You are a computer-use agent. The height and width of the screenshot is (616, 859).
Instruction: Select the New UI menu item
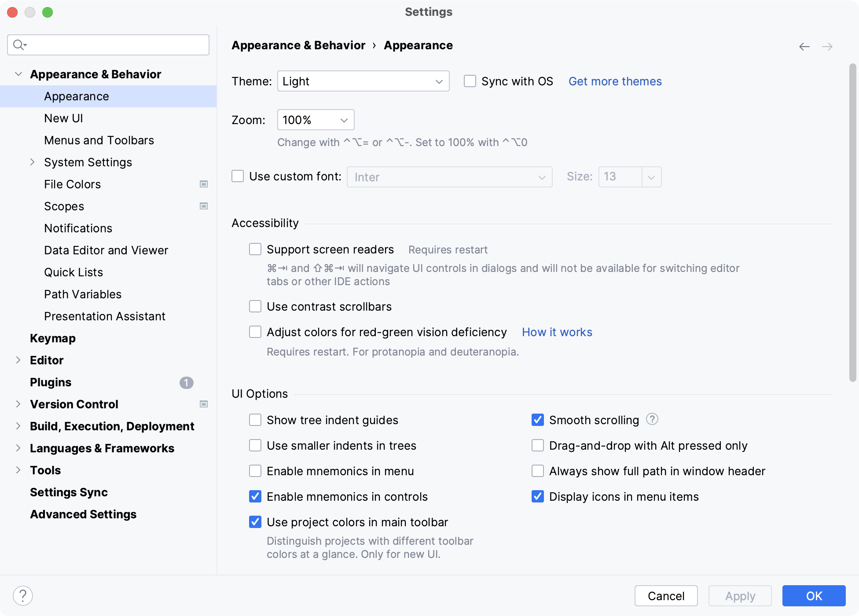pyautogui.click(x=63, y=118)
